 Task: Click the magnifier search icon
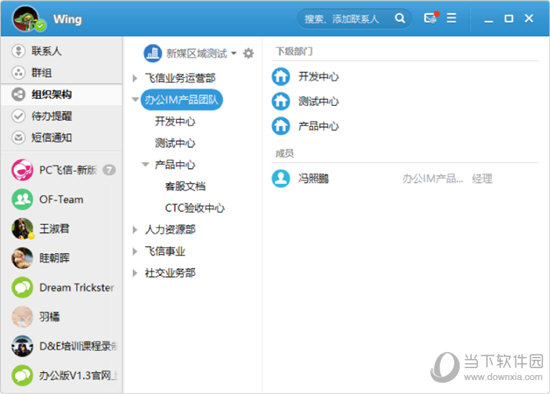tap(400, 18)
